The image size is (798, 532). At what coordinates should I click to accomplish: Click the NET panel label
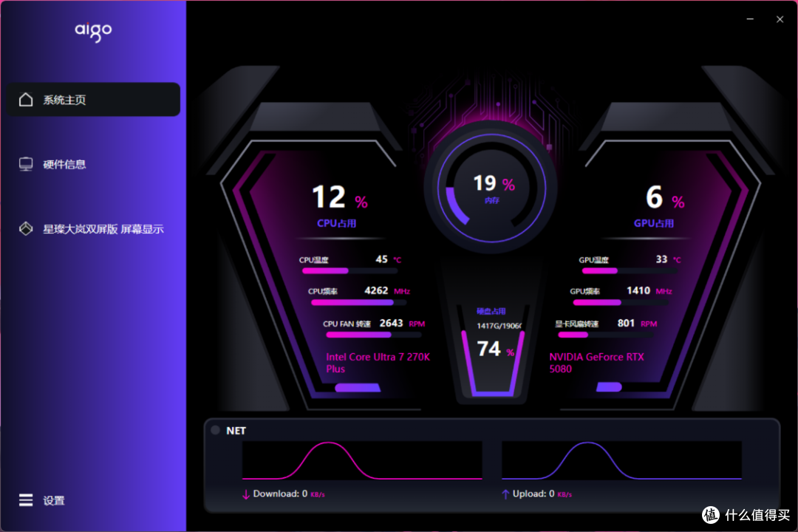(x=236, y=431)
